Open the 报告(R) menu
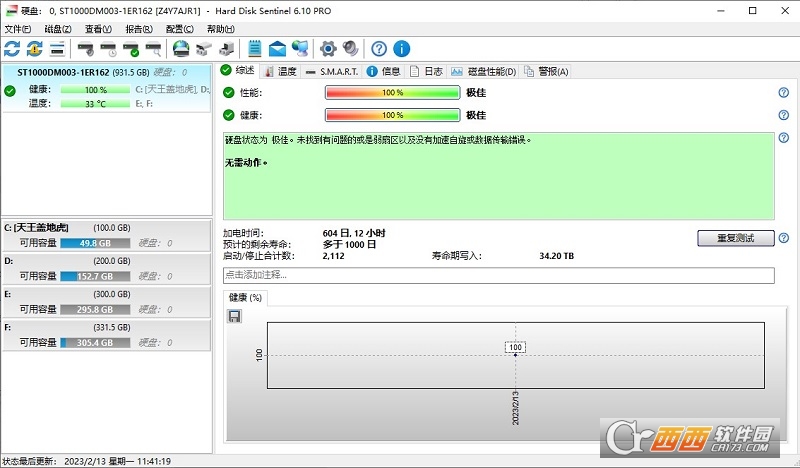800x468 pixels. [139, 29]
